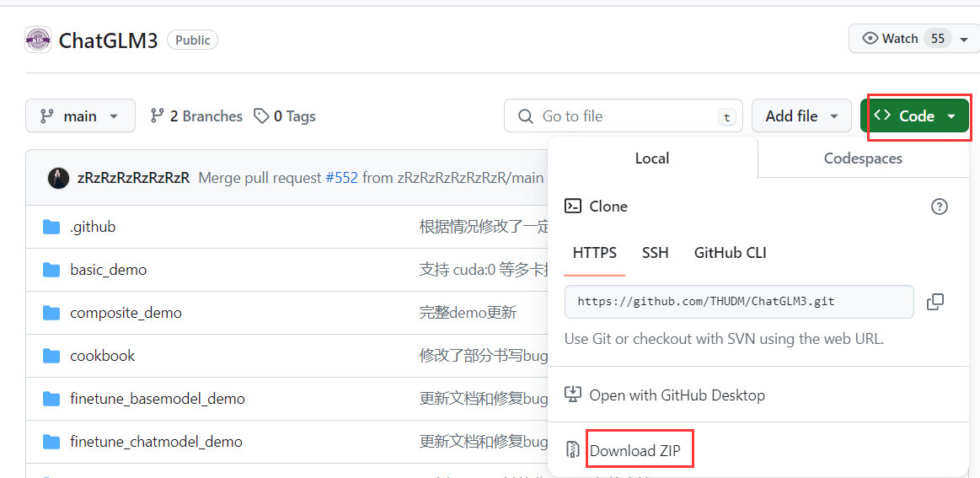
Task: Open commit message '完整demo更新'
Action: pyautogui.click(x=469, y=312)
